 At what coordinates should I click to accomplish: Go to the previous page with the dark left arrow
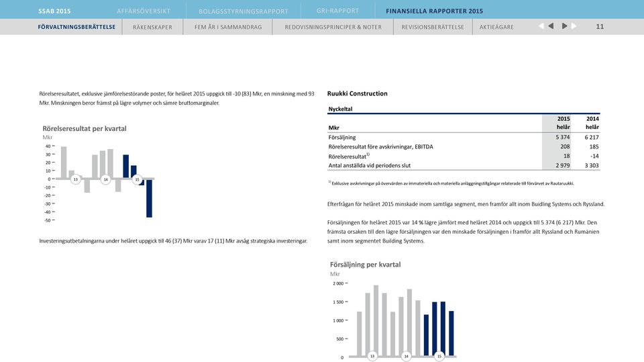click(551, 26)
